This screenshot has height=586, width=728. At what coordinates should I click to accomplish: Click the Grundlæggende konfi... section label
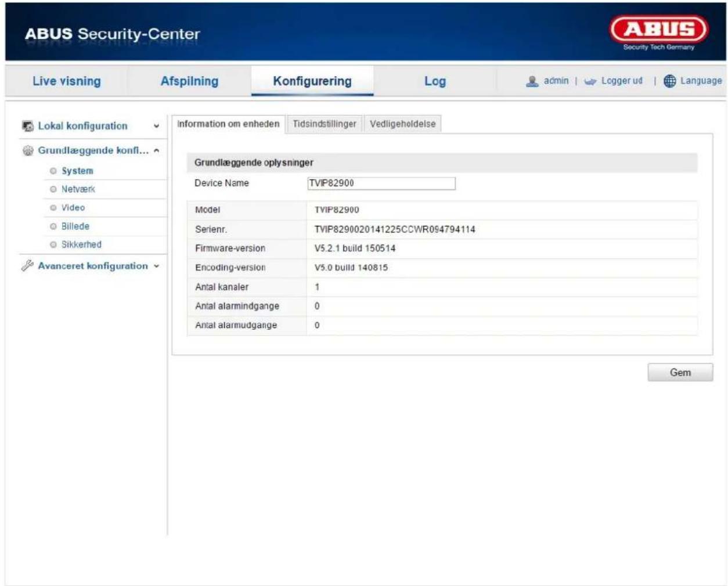[93, 150]
